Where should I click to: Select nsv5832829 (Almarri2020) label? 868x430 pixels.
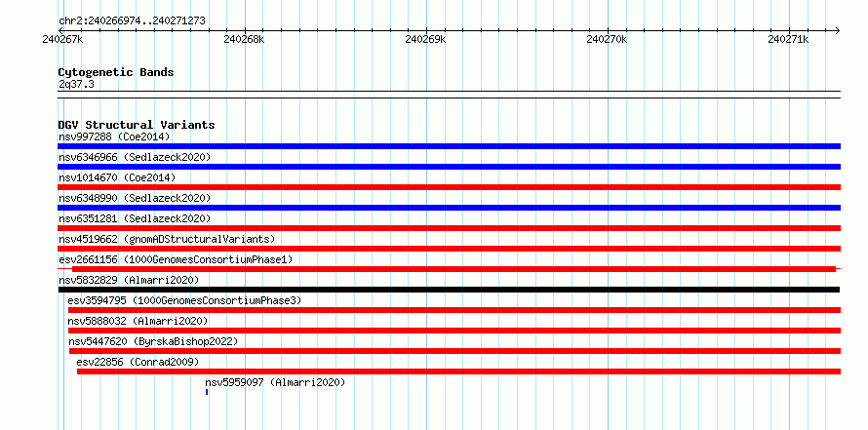129,280
